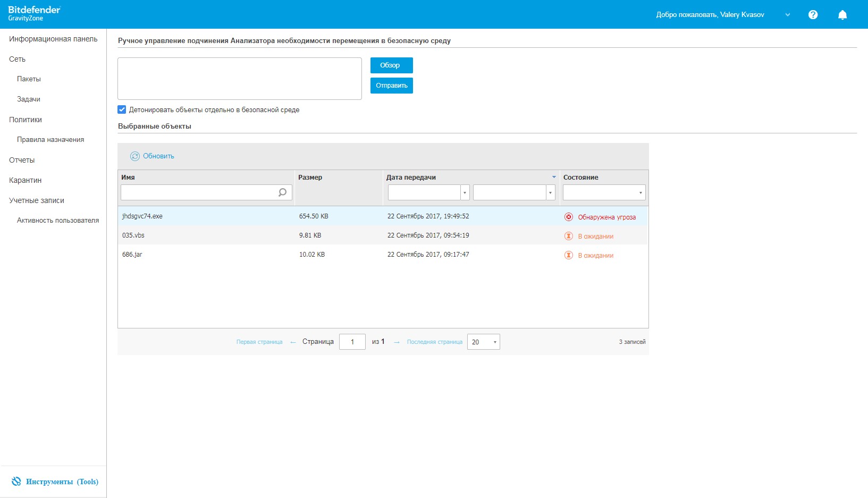Select Активность пользователя sidebar item
This screenshot has width=868, height=498.
coord(57,220)
